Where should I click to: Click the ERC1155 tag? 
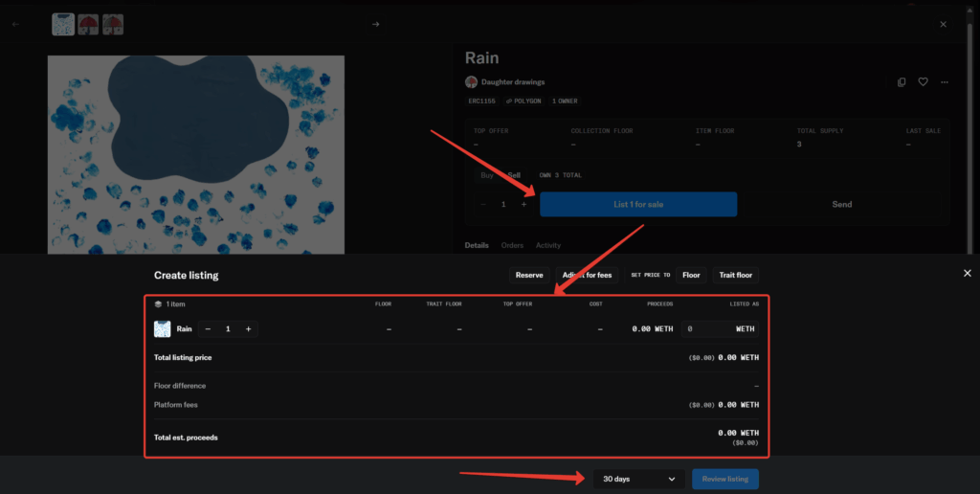click(482, 101)
